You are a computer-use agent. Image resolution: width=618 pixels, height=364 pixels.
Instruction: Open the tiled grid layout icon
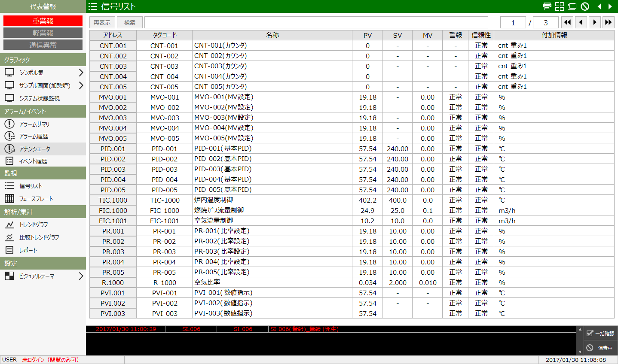560,6
